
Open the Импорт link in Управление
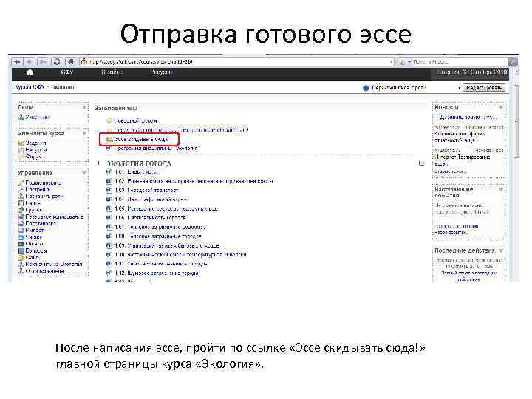[35, 230]
